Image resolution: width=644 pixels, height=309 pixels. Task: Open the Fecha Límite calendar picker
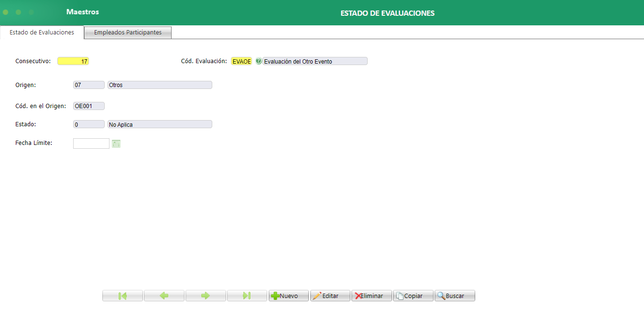click(x=116, y=143)
